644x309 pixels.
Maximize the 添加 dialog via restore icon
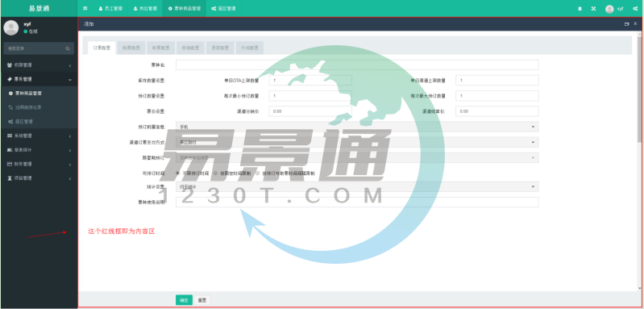[x=626, y=24]
